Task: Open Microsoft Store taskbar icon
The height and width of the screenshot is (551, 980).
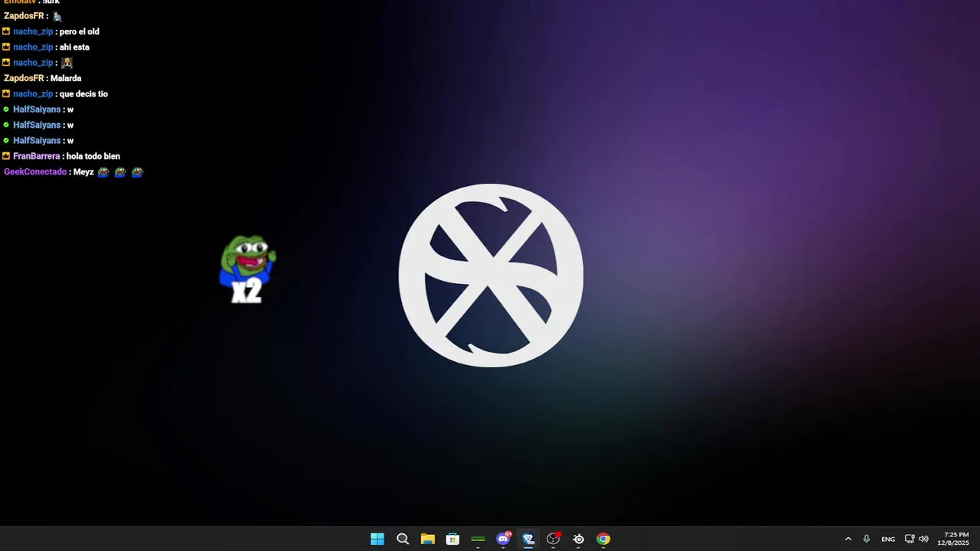Action: pos(452,539)
